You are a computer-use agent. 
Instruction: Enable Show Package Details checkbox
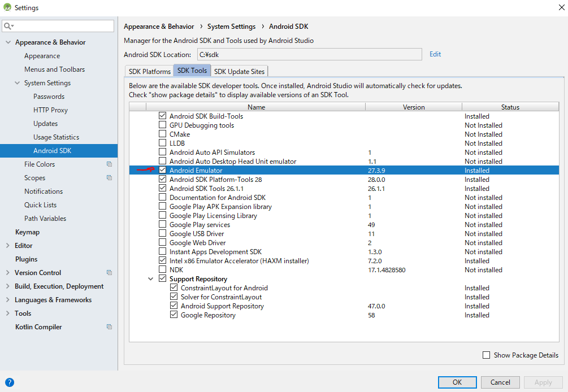coord(486,355)
